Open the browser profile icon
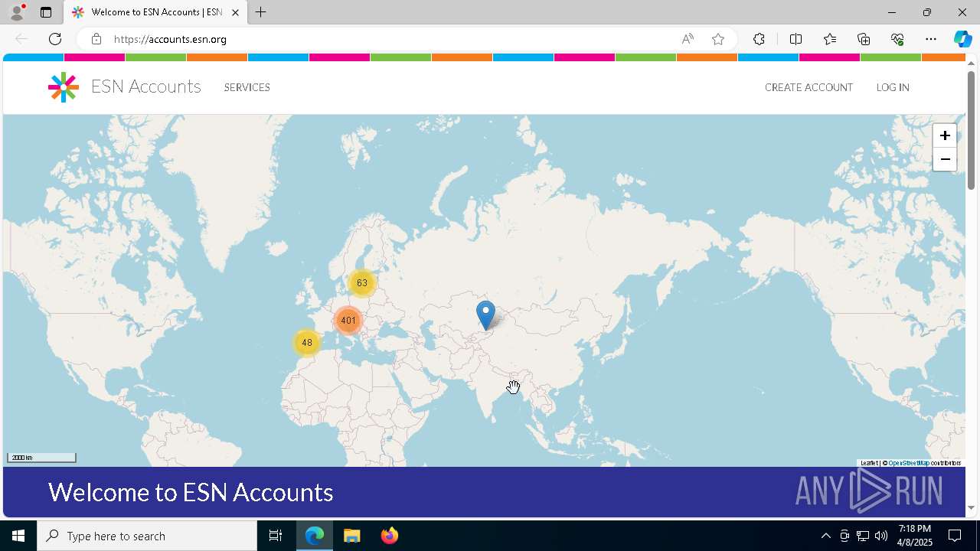Viewport: 980px width, 551px height. click(x=17, y=12)
